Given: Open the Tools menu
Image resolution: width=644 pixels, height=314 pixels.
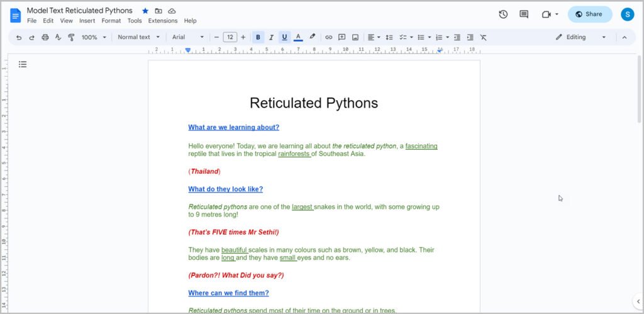Looking at the screenshot, I should pos(135,21).
